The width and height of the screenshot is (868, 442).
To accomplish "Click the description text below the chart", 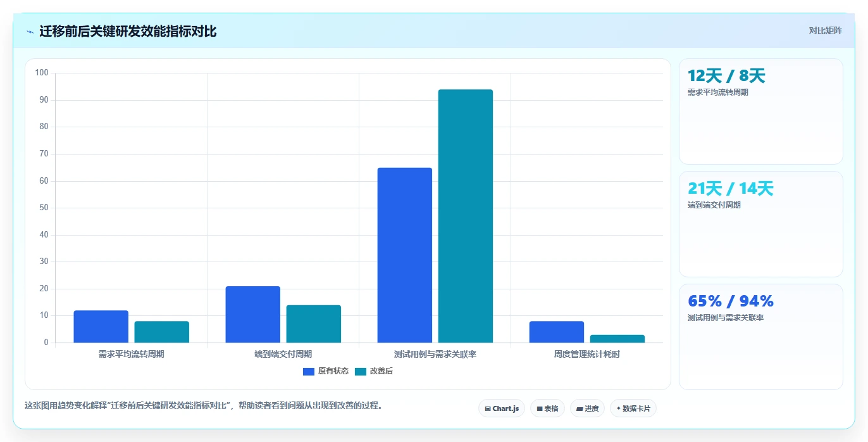I will pos(203,406).
